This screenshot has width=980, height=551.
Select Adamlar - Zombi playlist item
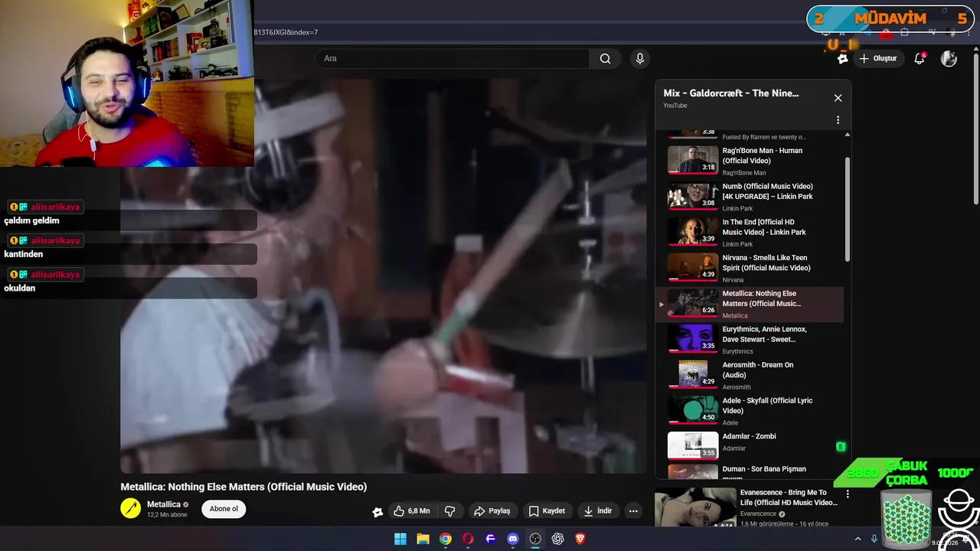click(x=750, y=446)
